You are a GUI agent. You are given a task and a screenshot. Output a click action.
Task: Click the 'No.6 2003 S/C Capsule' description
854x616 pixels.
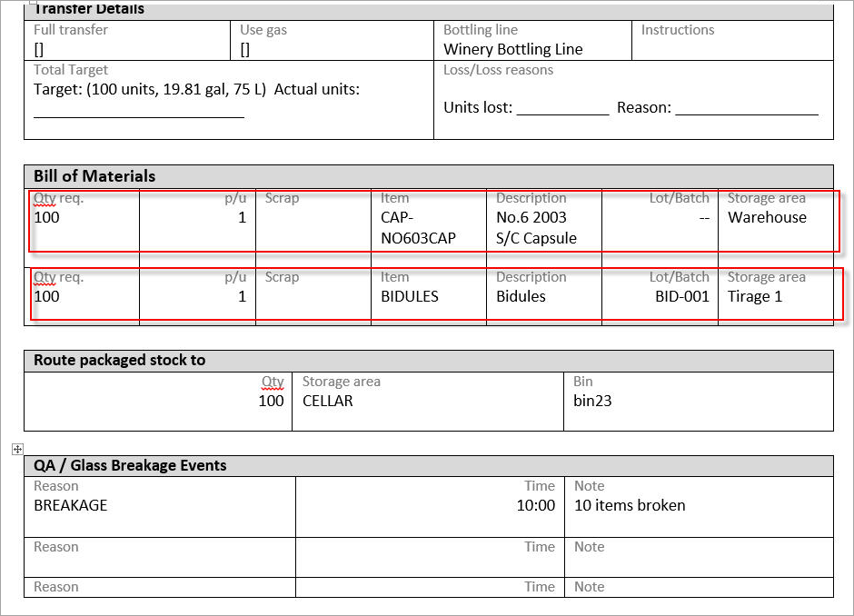click(x=536, y=228)
